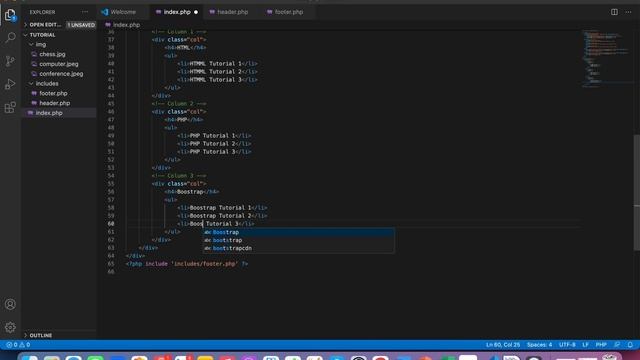Image resolution: width=640 pixels, height=360 pixels.
Task: Open the Run and Debug view icon
Action: coord(10,84)
